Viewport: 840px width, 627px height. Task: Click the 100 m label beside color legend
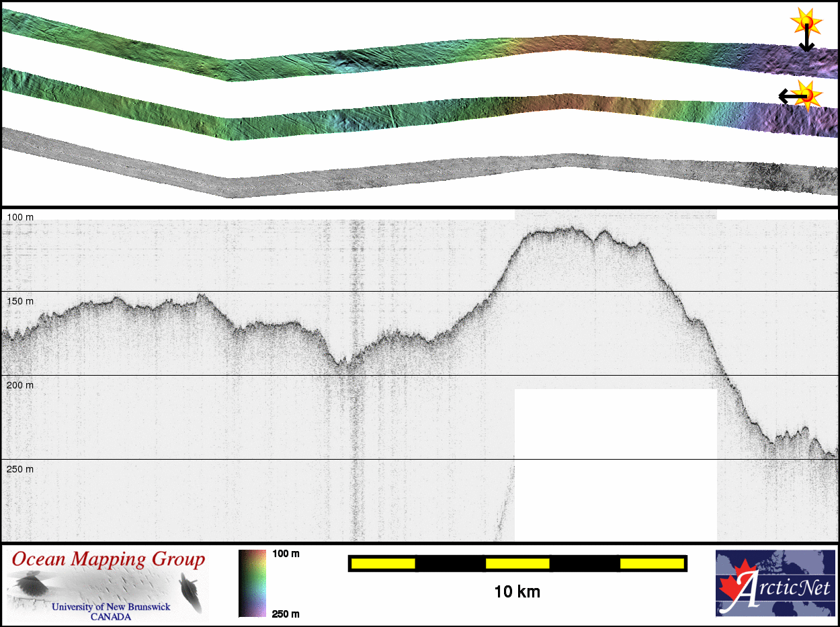pyautogui.click(x=286, y=554)
